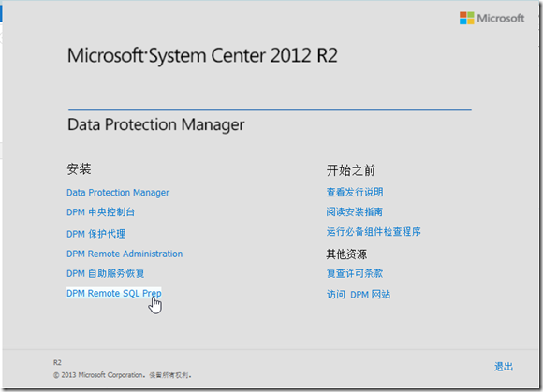Select the DPM 保护代理 link
The height and width of the screenshot is (392, 543).
point(95,234)
